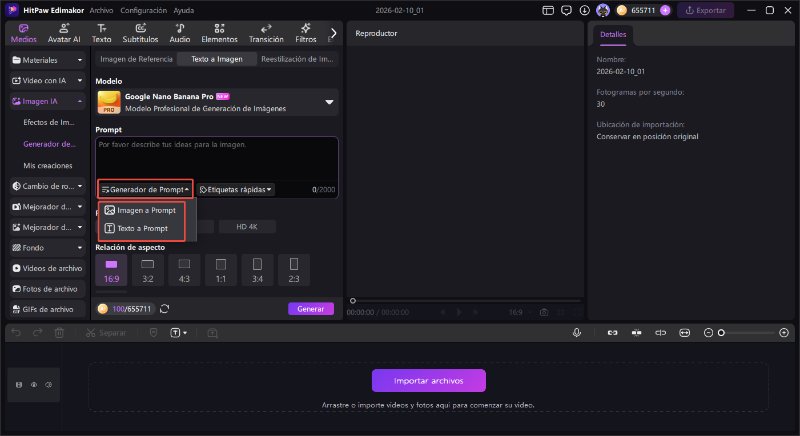Click the layout switch icon in title bar

click(x=548, y=10)
